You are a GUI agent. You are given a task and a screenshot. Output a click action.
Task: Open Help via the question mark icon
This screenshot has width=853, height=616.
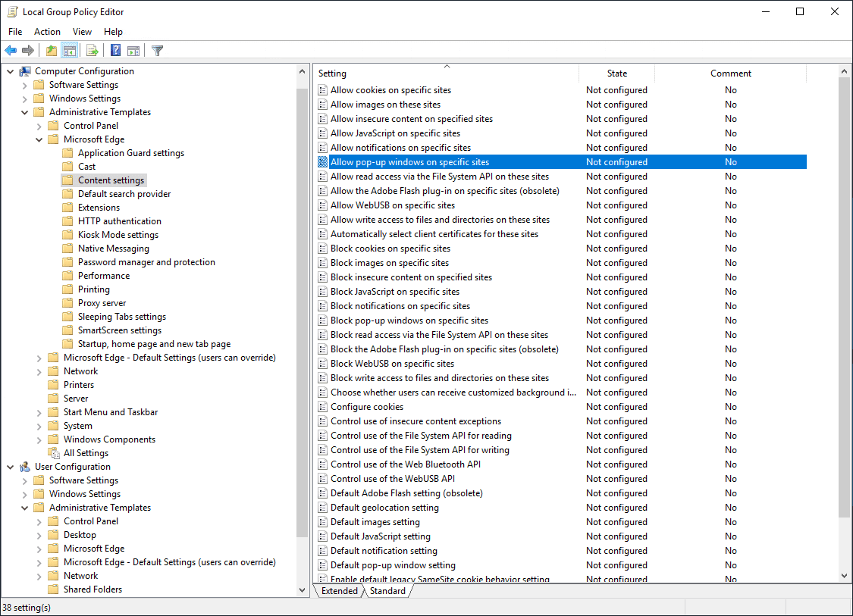click(x=116, y=51)
